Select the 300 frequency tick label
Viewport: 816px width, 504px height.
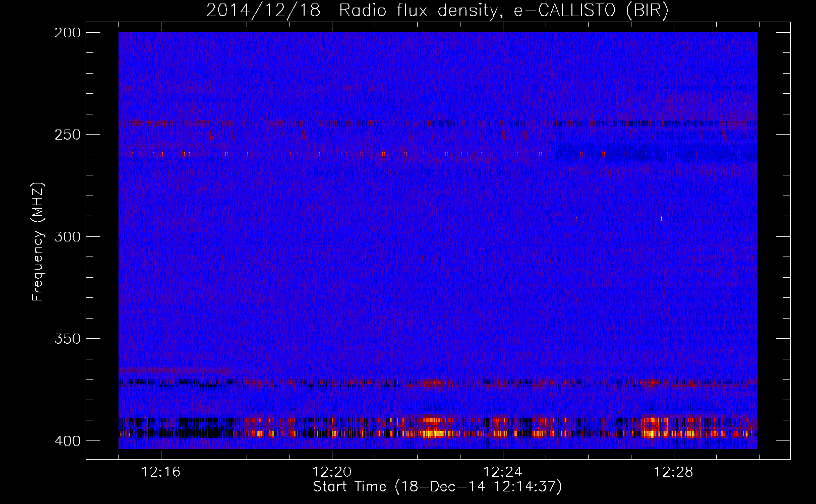pos(67,237)
